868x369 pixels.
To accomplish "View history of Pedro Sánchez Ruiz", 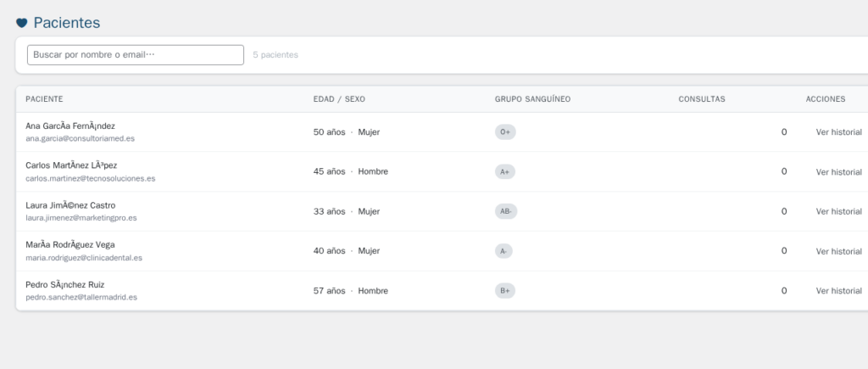I will pos(838,291).
